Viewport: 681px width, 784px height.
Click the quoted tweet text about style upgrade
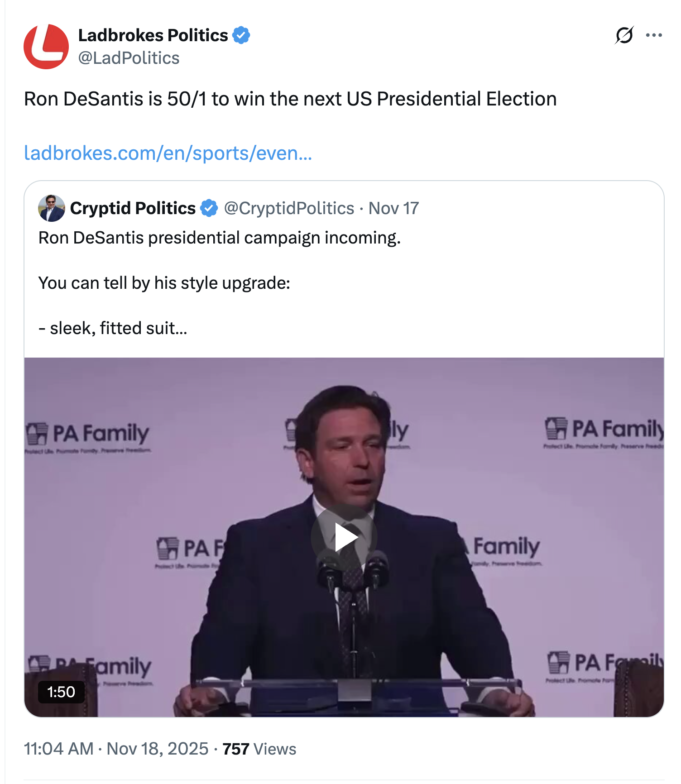164,283
